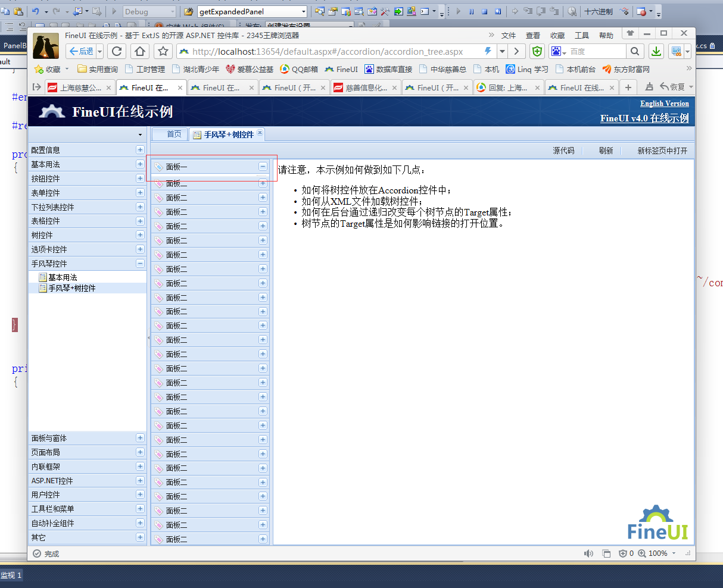This screenshot has width=723, height=588.
Task: Select the 手风琴+树控件 tree node
Action: click(x=72, y=288)
